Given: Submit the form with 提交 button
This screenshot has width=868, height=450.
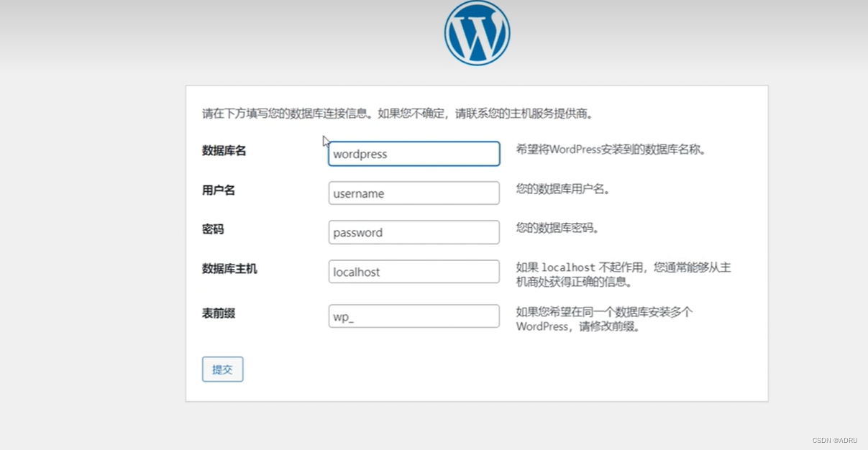Looking at the screenshot, I should pyautogui.click(x=223, y=369).
